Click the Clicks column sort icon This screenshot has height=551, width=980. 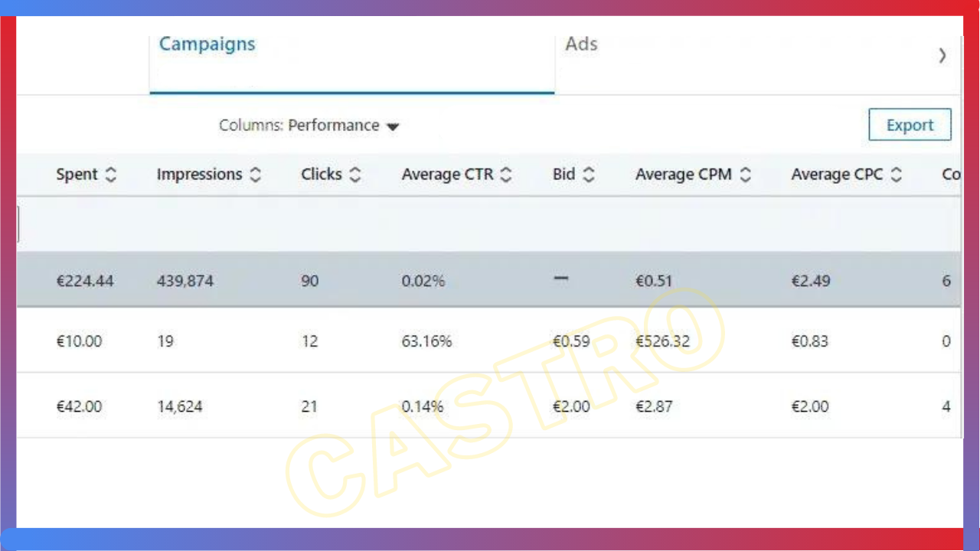(354, 175)
